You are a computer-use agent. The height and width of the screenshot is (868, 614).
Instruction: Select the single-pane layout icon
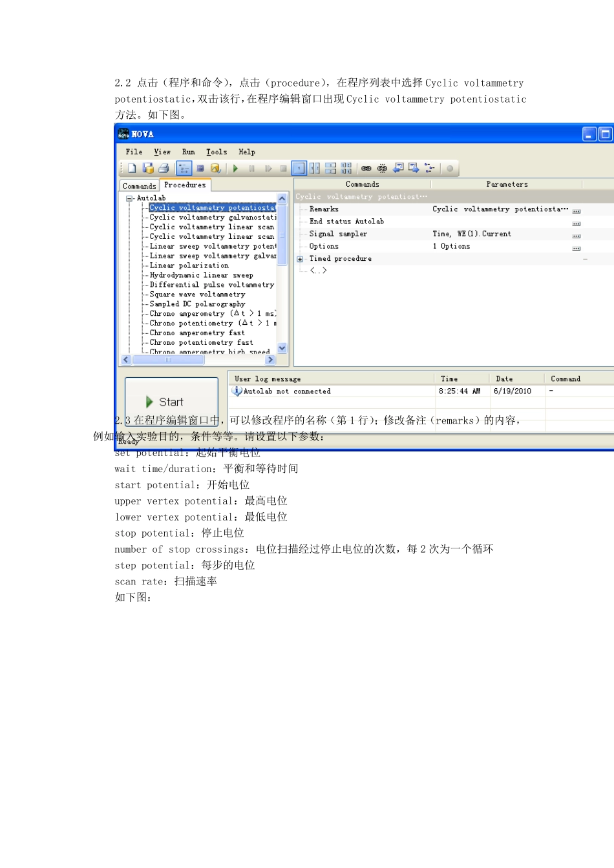click(x=299, y=169)
